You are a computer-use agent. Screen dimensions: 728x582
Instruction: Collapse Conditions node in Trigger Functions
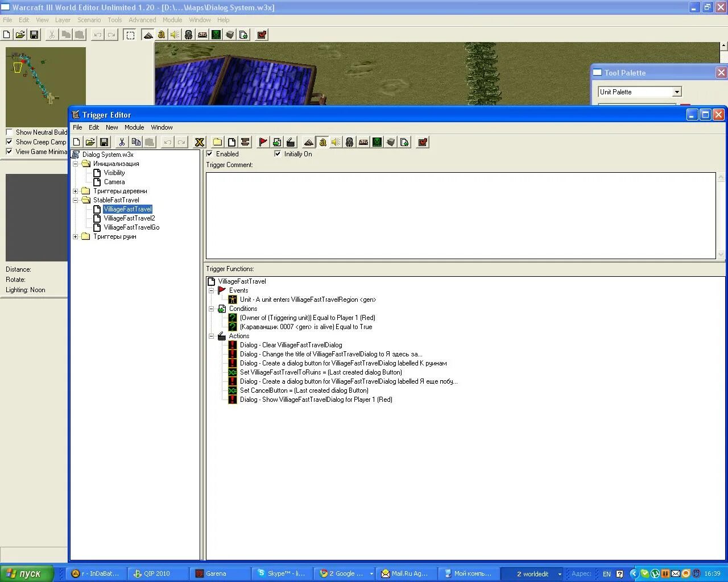pyautogui.click(x=211, y=309)
